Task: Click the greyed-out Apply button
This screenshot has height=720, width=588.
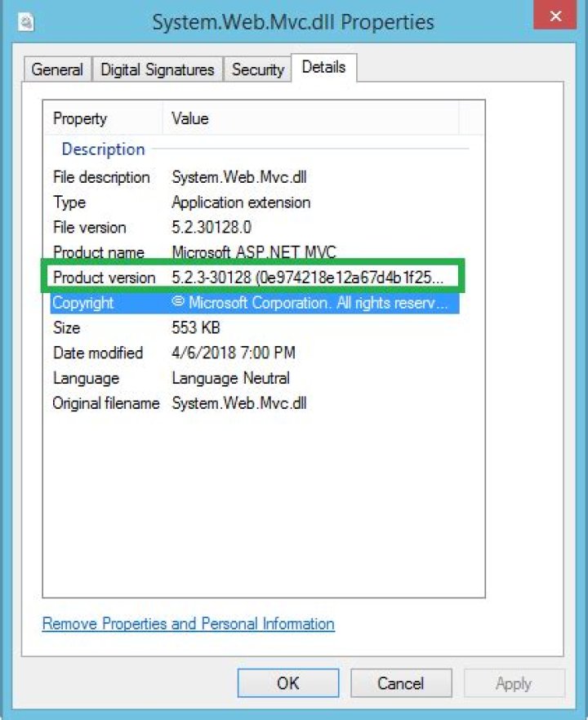Action: pos(514,682)
